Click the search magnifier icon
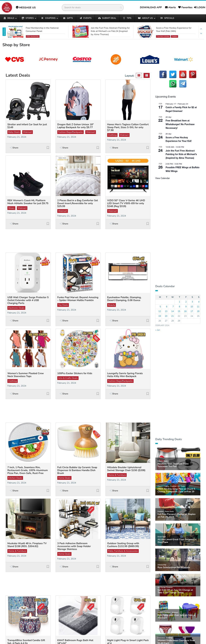The height and width of the screenshot is (644, 206). click(121, 8)
